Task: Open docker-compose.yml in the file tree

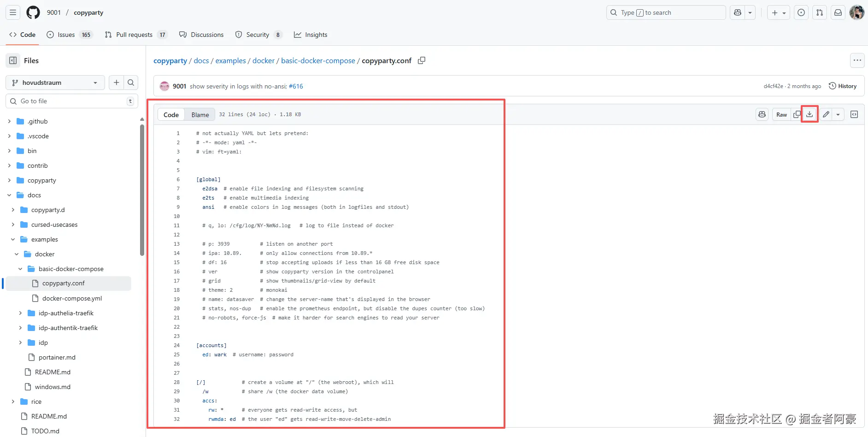Action: [72, 298]
